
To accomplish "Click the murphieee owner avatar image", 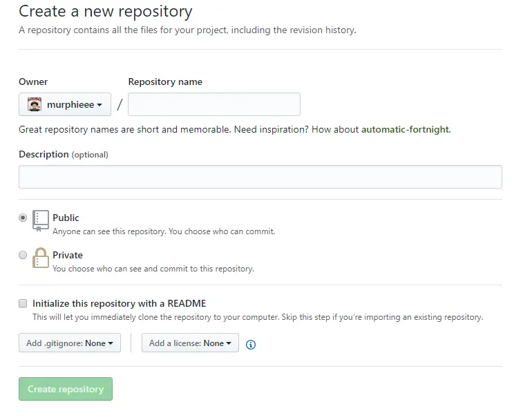I will tap(35, 104).
